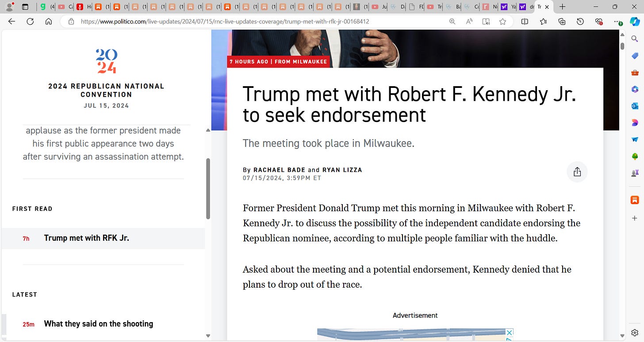
Task: Open Outlook in the sidebar
Action: (635, 106)
